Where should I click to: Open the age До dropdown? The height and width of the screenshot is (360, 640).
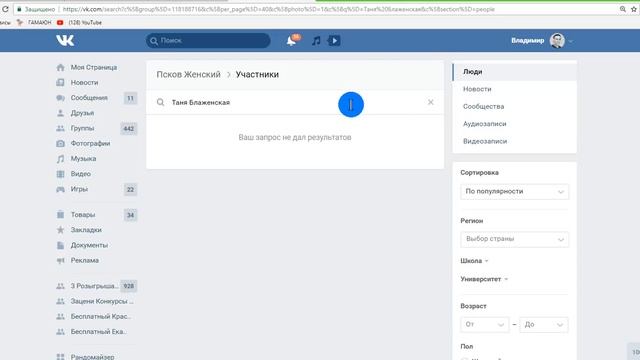tap(544, 324)
